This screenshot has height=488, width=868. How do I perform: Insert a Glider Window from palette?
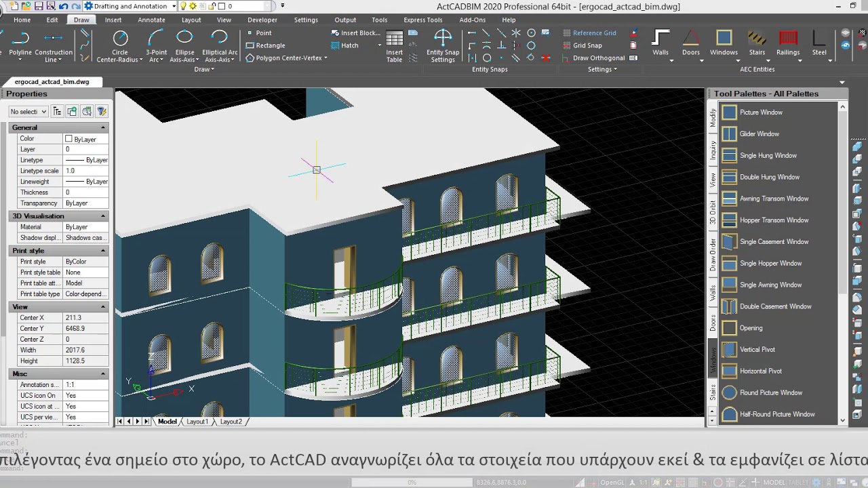tap(759, 134)
